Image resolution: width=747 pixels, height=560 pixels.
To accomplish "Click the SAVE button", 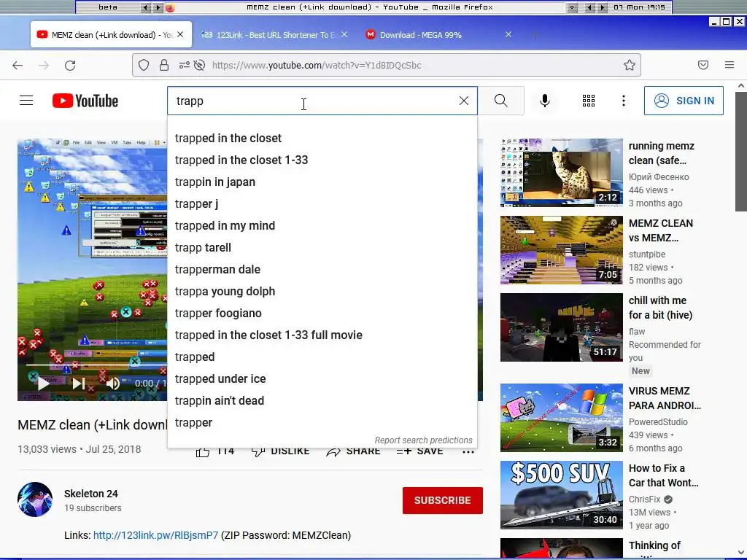I will click(419, 451).
